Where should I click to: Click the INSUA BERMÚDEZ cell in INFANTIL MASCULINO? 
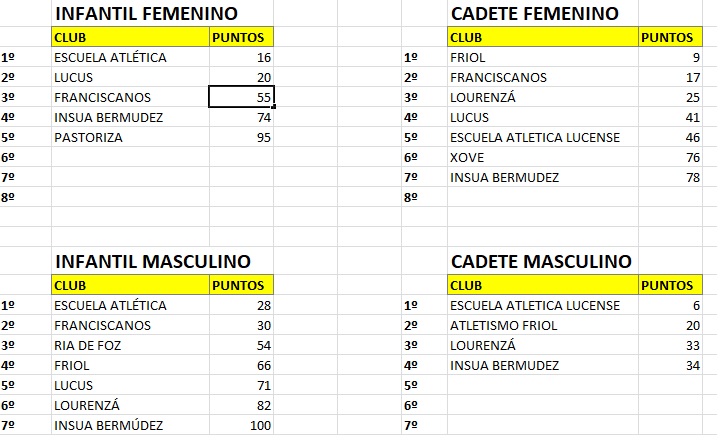click(130, 425)
